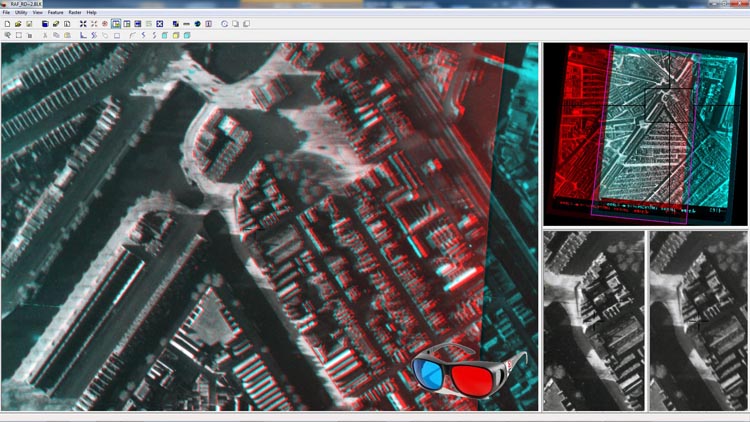Open the Feature menu
This screenshot has height=422, width=750.
click(x=55, y=12)
